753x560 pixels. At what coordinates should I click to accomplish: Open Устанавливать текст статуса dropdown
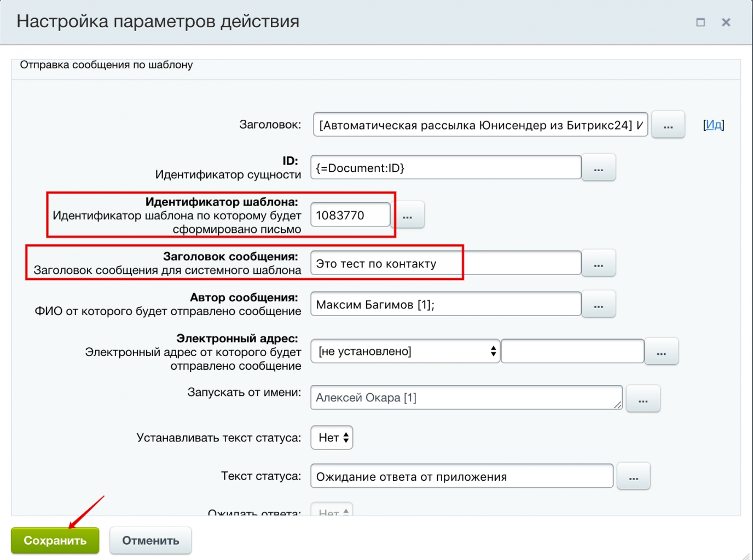point(332,437)
